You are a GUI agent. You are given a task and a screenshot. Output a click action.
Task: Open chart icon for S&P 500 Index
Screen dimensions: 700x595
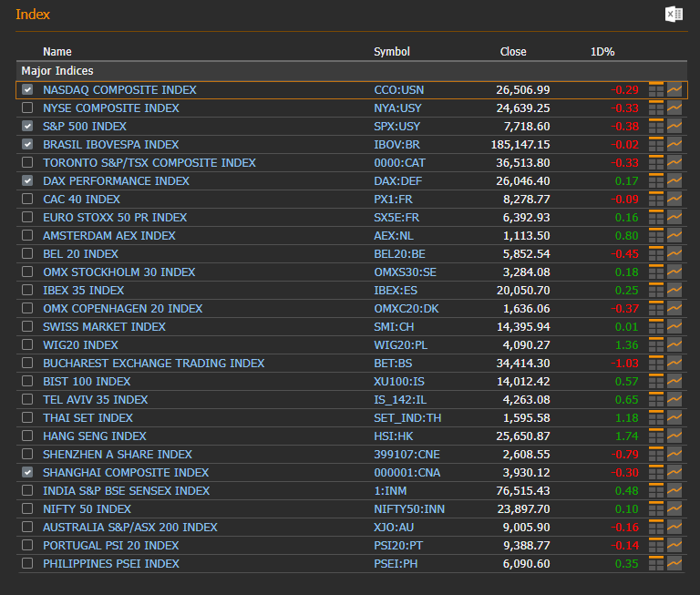tap(674, 127)
